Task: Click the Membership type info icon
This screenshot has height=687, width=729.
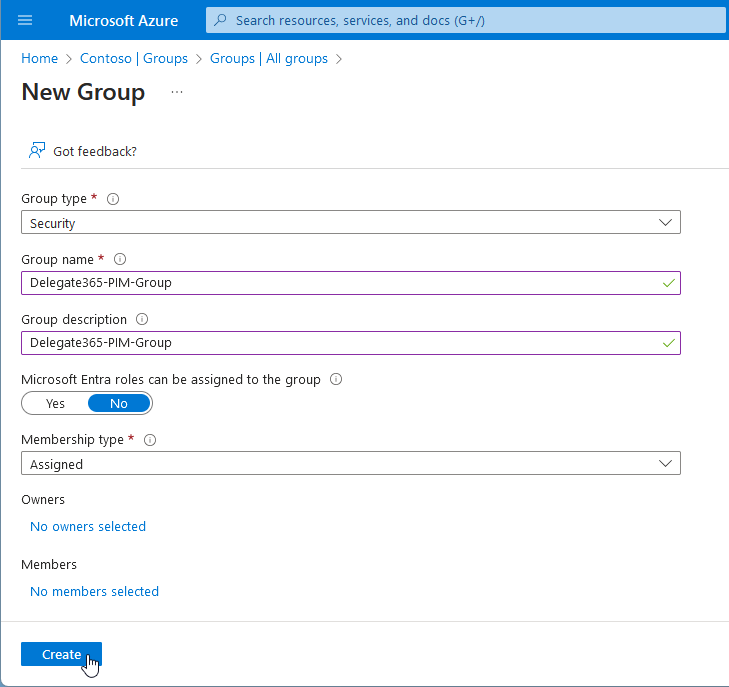Action: (150, 440)
